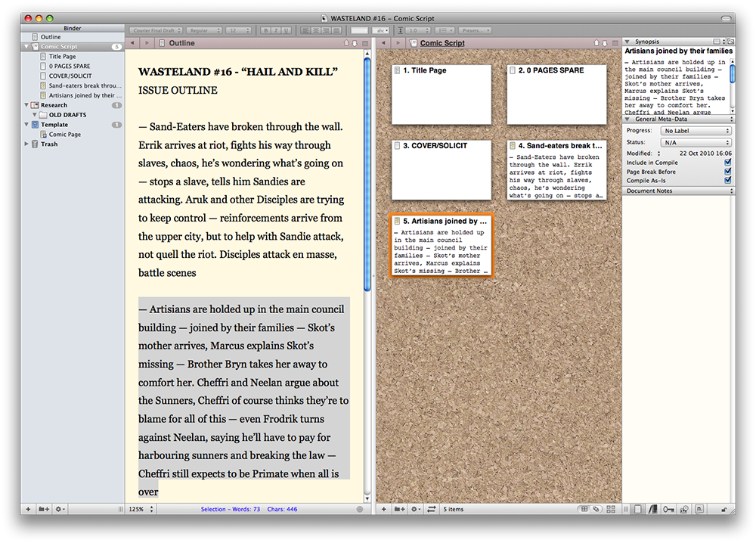Toggle the Compile As-Is checkbox
756x543 pixels.
point(727,180)
